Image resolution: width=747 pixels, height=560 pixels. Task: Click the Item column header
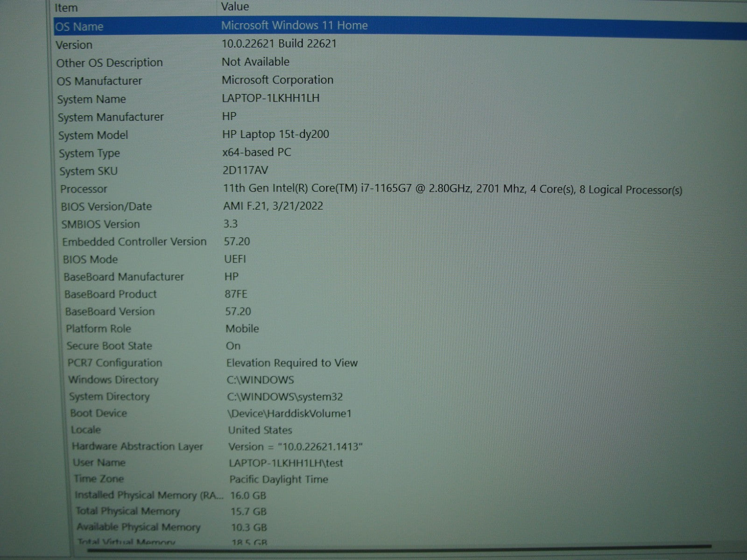point(66,8)
